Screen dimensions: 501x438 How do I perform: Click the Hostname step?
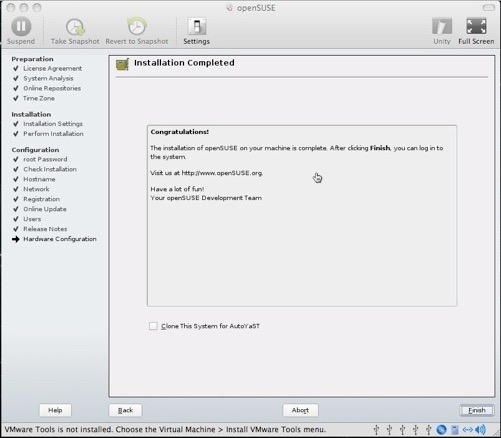tap(39, 179)
